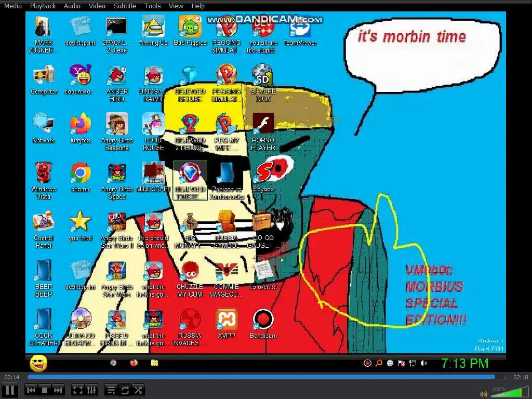532x399 pixels.
Task: Select the TeamViewer desktop icon
Action: [x=300, y=31]
